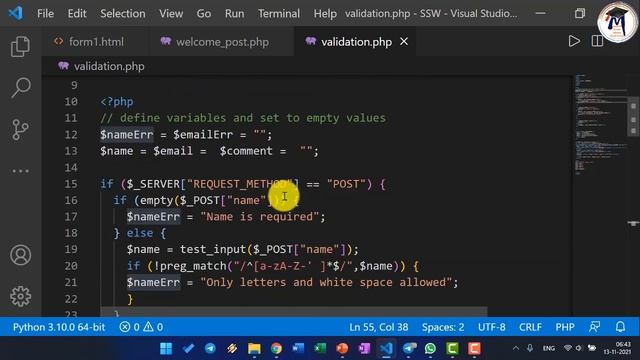This screenshot has height=360, width=640.
Task: Click the minimap code overview
Action: [600, 124]
